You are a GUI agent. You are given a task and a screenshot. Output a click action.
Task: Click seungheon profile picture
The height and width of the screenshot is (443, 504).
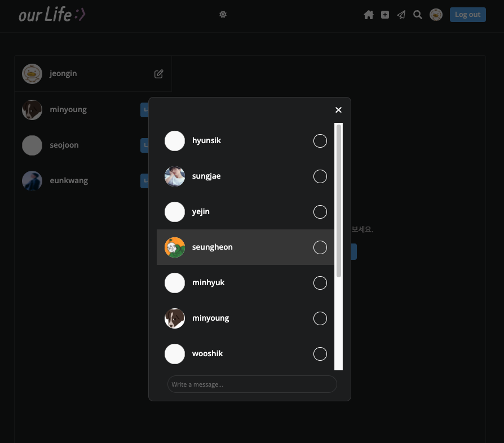click(175, 247)
